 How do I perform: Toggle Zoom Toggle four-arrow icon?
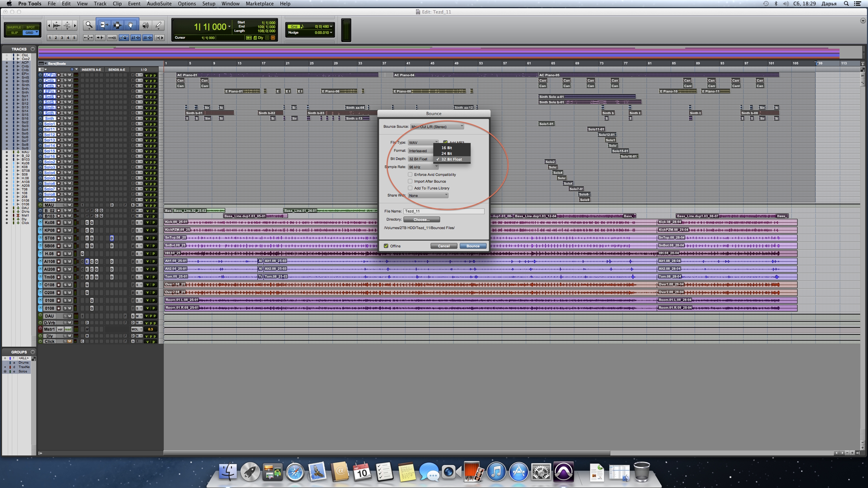(x=88, y=38)
